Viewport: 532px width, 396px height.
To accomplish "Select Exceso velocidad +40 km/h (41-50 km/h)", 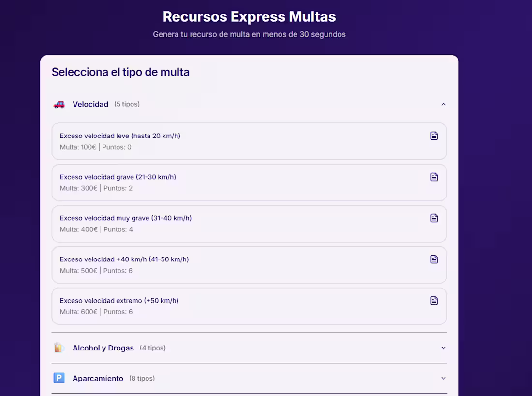I will point(249,265).
